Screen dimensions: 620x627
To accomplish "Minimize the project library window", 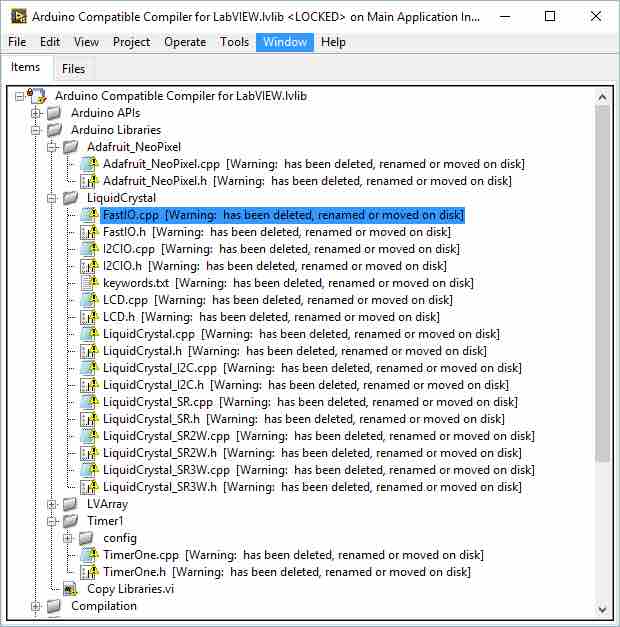I will coord(505,16).
